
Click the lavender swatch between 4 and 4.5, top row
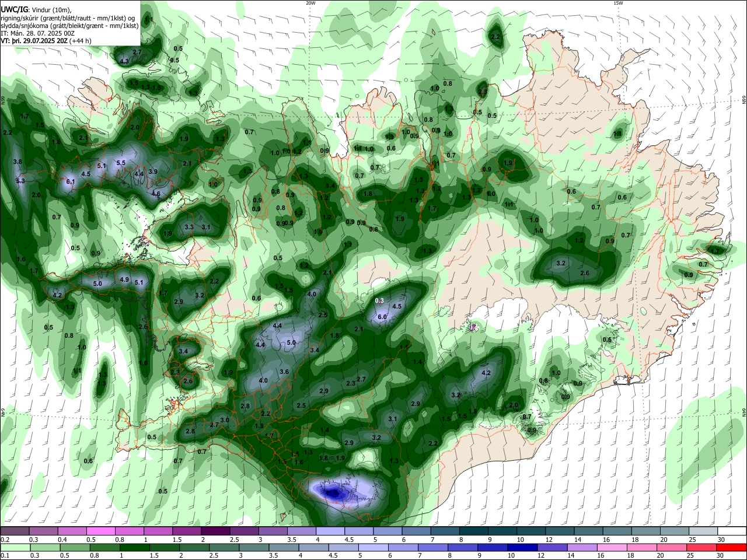[x=330, y=531]
